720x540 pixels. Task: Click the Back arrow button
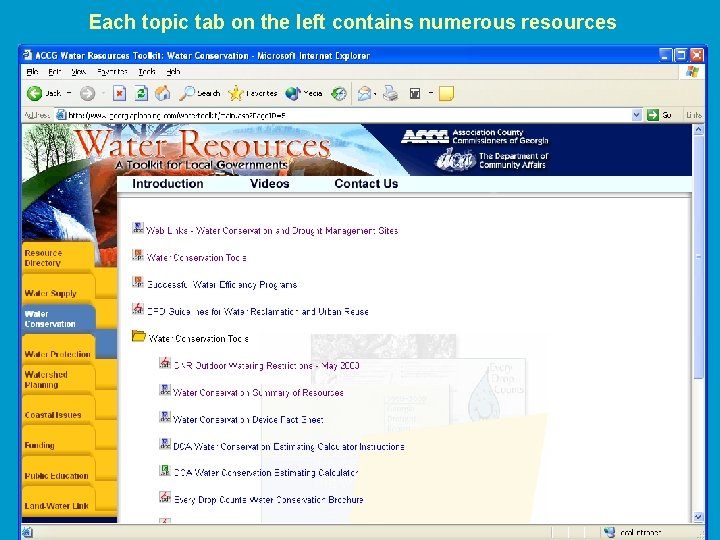[x=35, y=94]
